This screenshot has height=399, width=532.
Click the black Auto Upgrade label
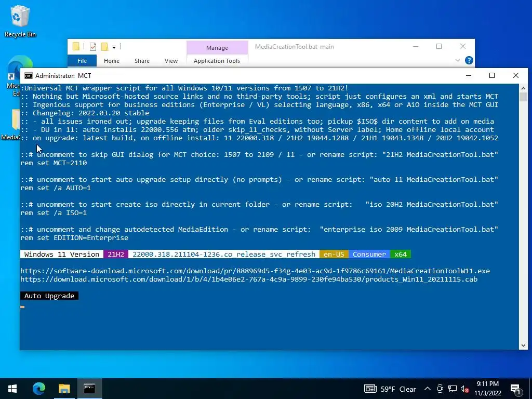pyautogui.click(x=49, y=296)
